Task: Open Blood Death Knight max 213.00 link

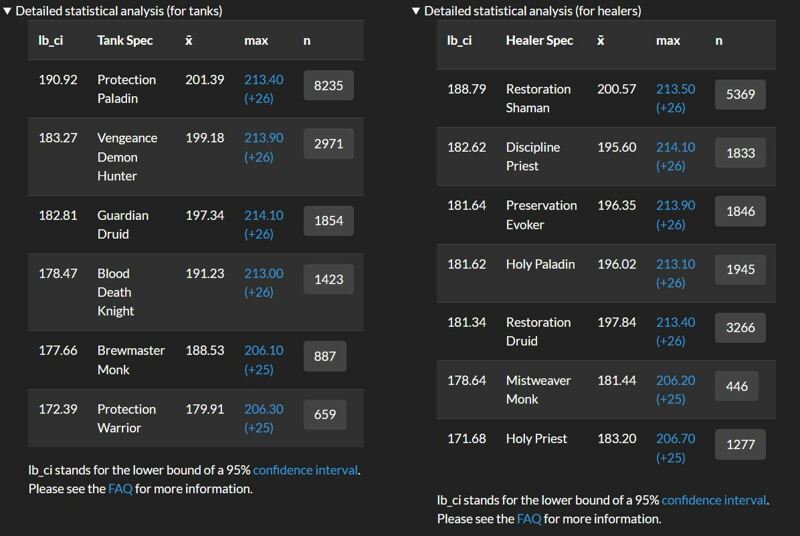Action: (263, 283)
